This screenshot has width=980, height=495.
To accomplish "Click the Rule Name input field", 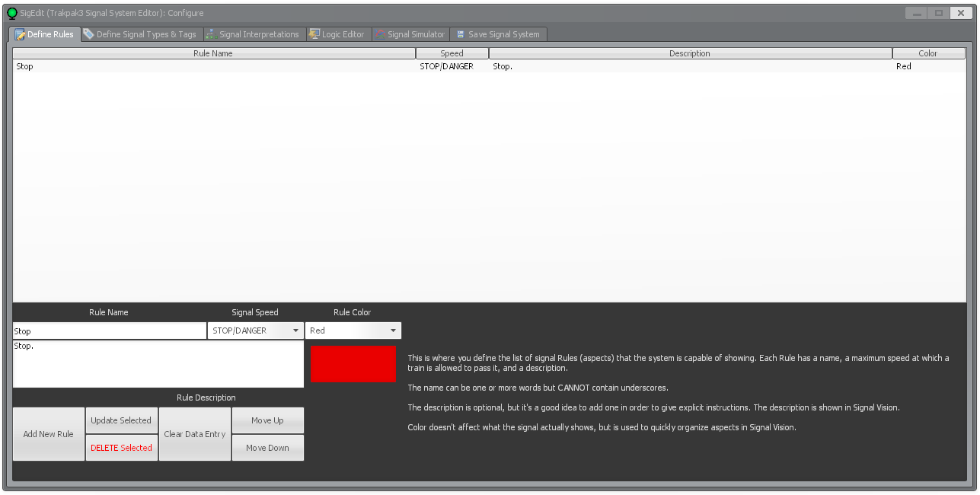I will point(109,331).
